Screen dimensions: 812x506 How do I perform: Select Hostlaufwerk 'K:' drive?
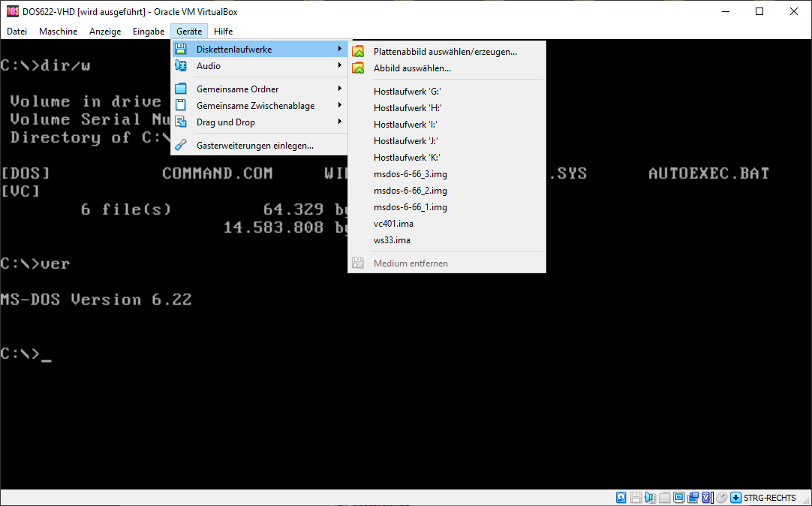[x=447, y=158]
